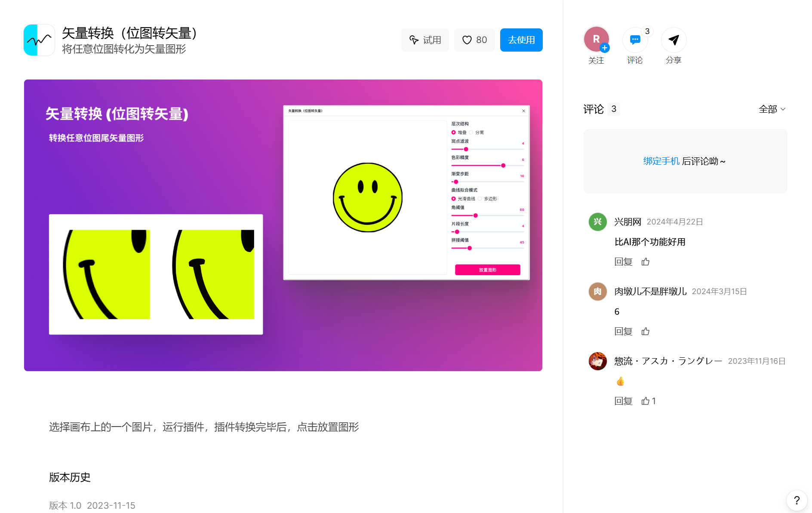Thumbs up the comment reading 6
This screenshot has height=513, width=812.
(x=646, y=332)
